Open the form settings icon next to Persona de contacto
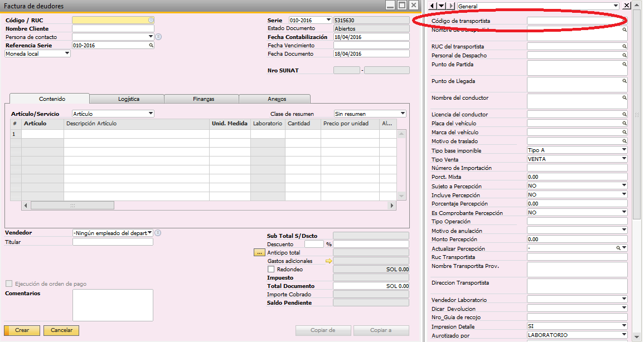This screenshot has height=342, width=644. tap(158, 36)
